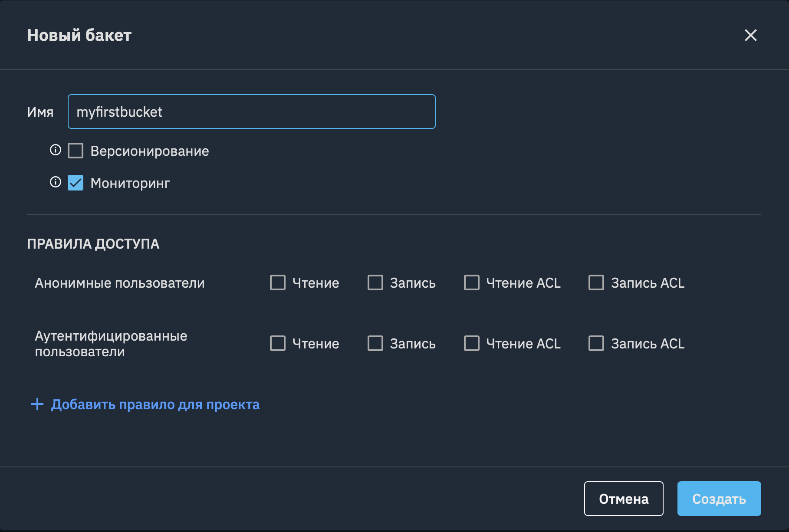Close the Новый бакет dialog with X
789x532 pixels.
click(750, 35)
